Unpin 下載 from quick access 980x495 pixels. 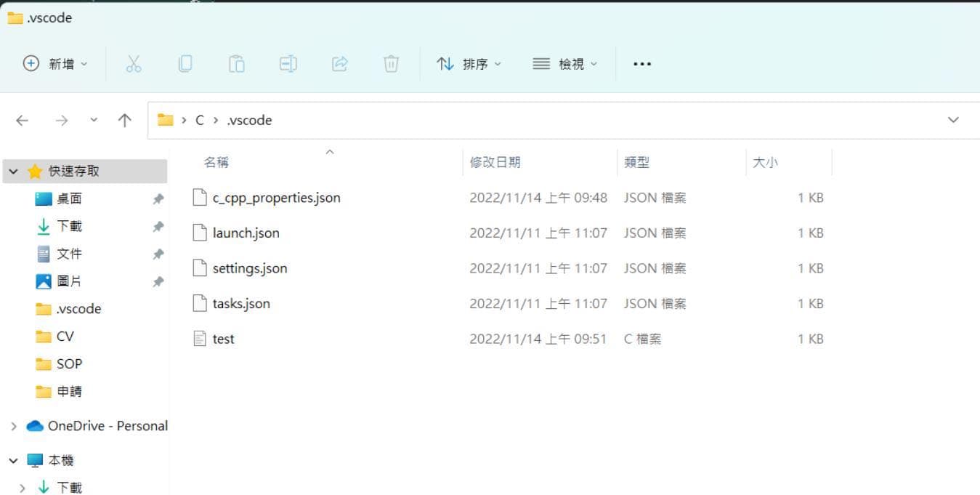pyautogui.click(x=158, y=226)
